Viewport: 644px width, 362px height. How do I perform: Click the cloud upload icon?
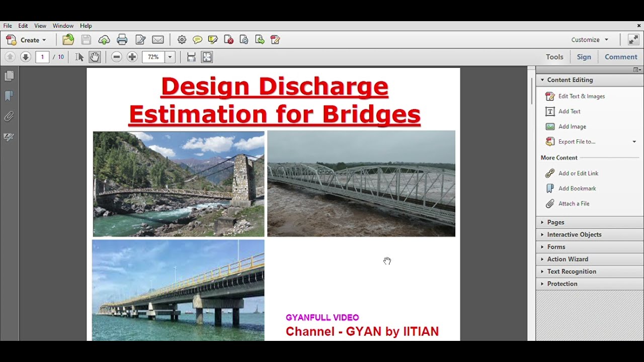pos(104,40)
